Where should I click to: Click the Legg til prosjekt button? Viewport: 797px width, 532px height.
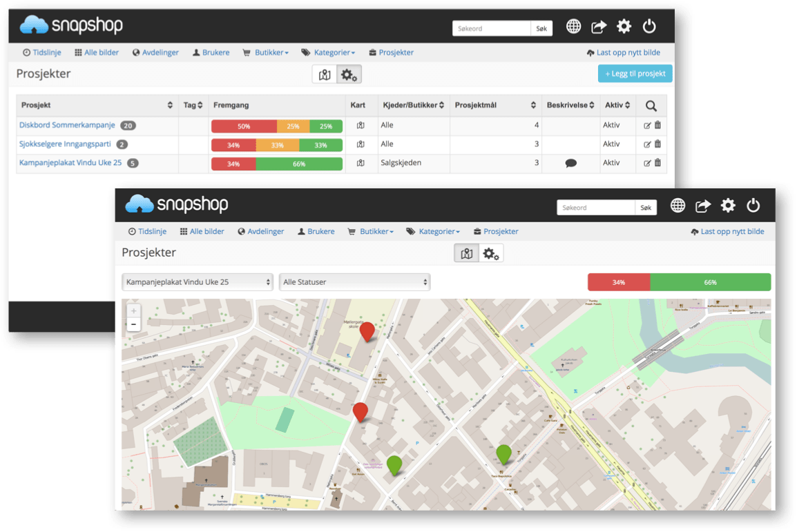pos(635,74)
